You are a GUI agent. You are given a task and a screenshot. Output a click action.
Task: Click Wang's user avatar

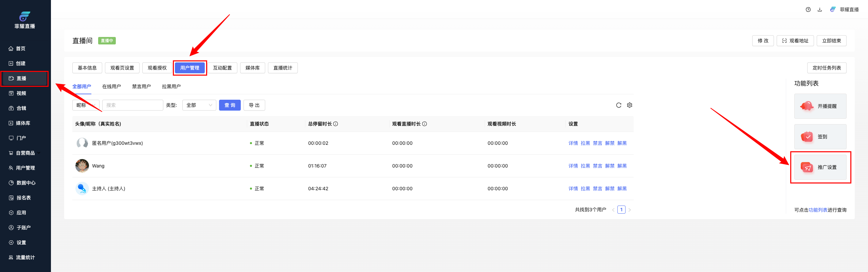pyautogui.click(x=82, y=166)
